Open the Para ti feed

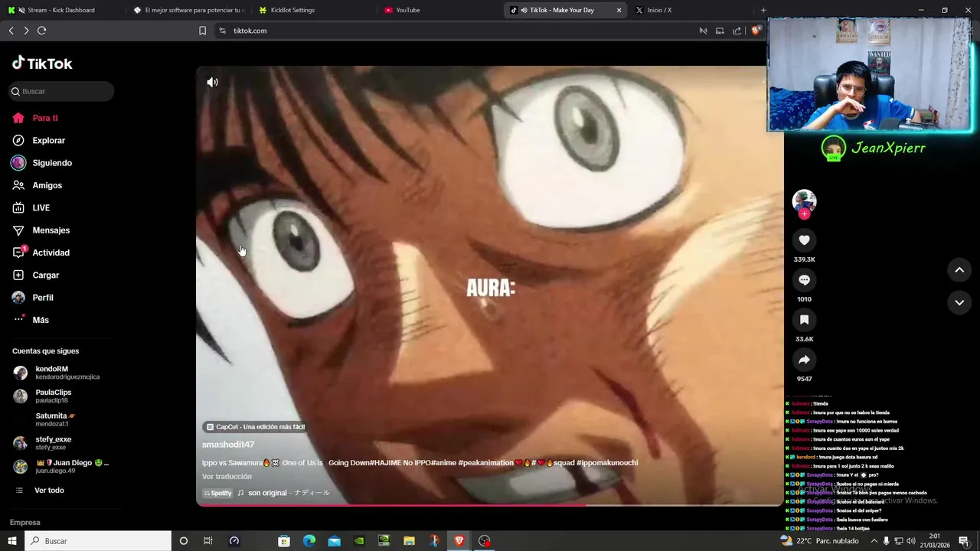click(x=45, y=118)
